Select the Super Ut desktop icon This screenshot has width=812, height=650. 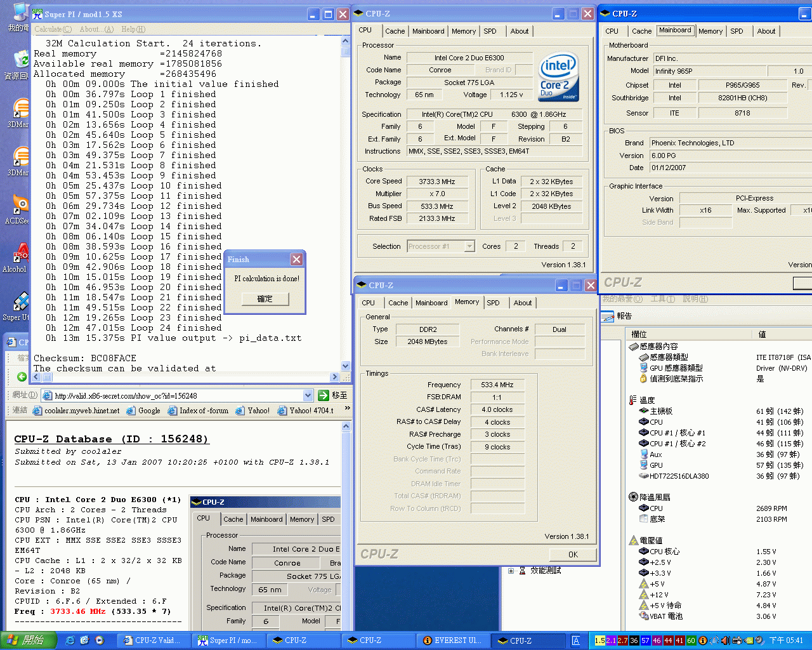18,305
